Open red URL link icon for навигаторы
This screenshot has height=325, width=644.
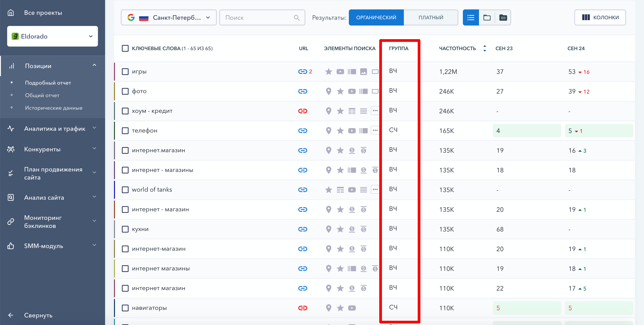click(x=303, y=308)
